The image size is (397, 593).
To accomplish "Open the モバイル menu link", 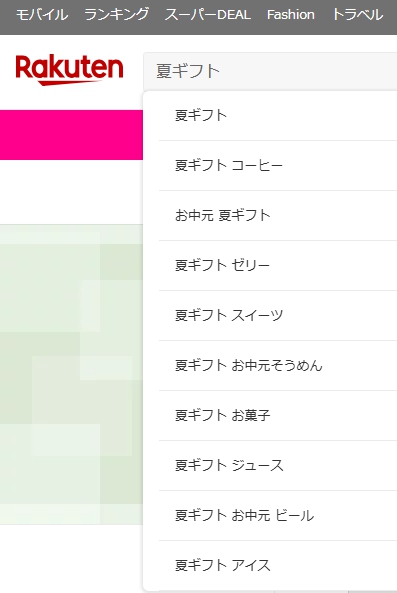I will [x=42, y=15].
